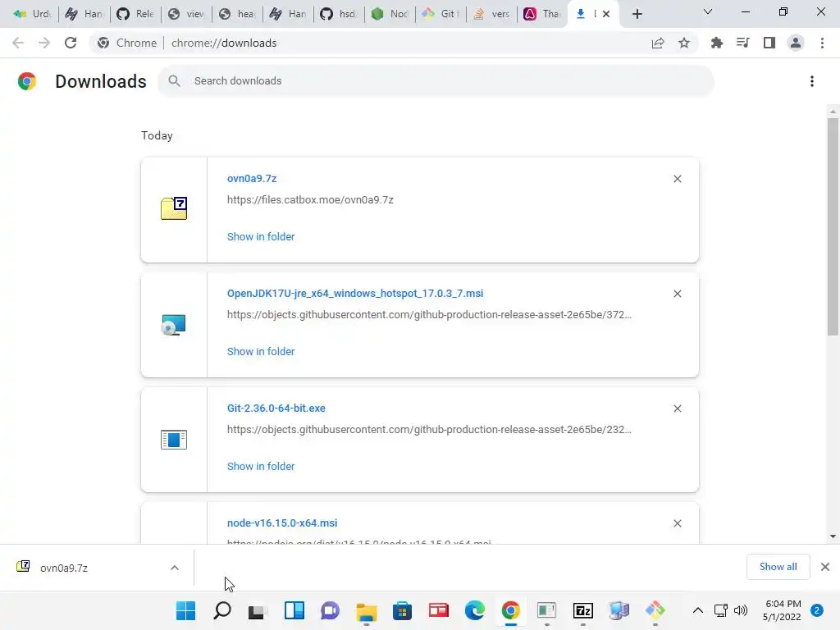This screenshot has height=630, width=840.
Task: Switch to the vers Stack Overflow tab
Action: point(491,14)
